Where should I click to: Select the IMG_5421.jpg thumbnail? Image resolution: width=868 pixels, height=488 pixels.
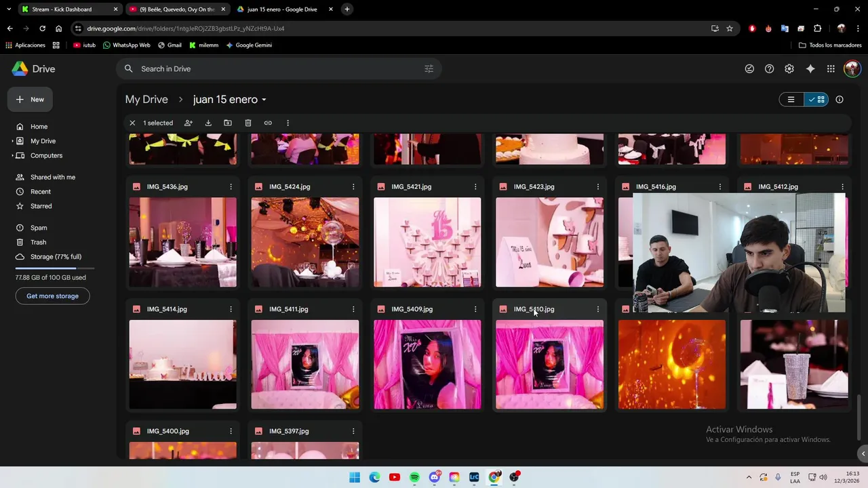(427, 242)
